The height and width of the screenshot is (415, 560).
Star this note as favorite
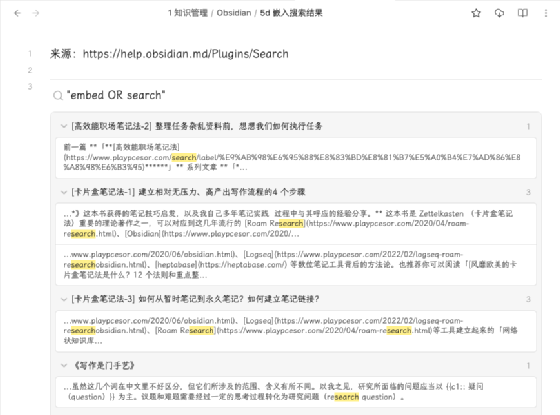click(476, 13)
